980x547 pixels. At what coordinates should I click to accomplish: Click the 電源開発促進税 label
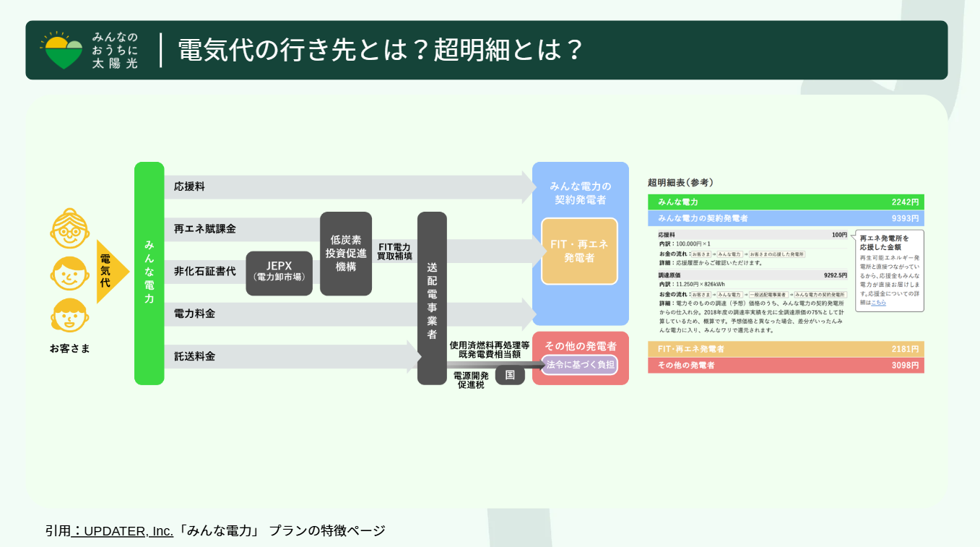point(471,380)
